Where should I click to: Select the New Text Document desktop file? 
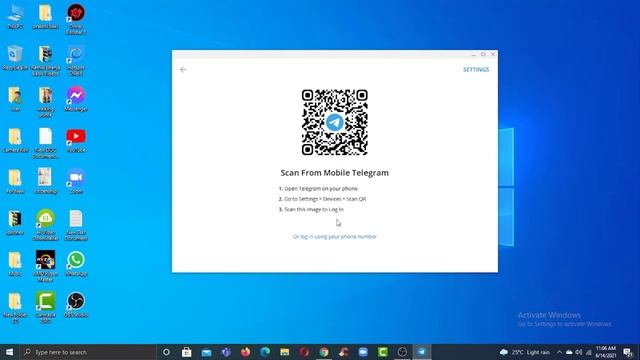pyautogui.click(x=76, y=225)
